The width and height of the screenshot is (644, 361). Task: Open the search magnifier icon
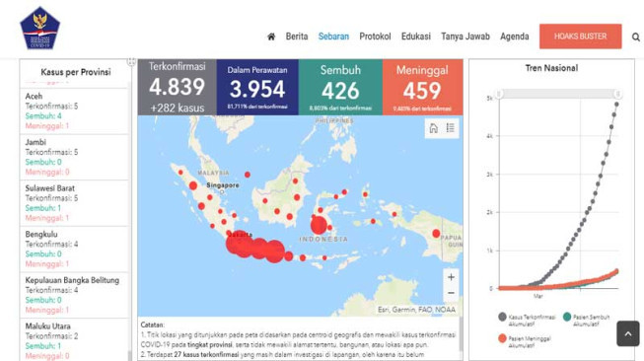(x=635, y=36)
